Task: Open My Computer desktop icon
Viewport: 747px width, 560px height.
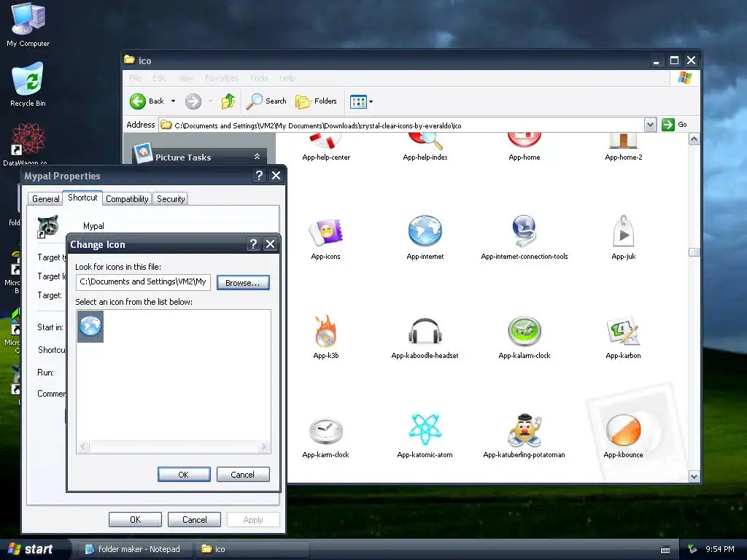Action: [x=28, y=25]
